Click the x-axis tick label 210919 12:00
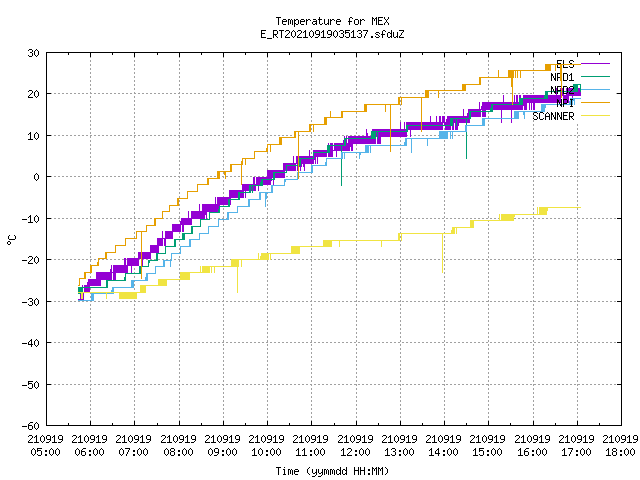 355,446
